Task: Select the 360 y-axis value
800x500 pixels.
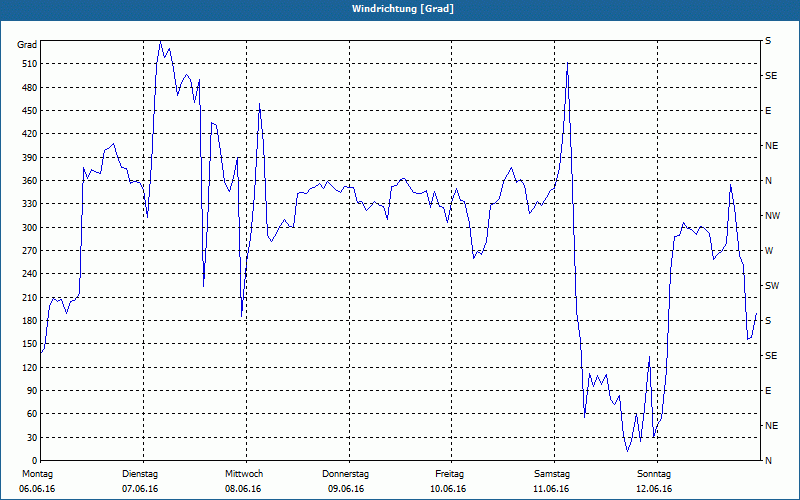Action: (30, 181)
